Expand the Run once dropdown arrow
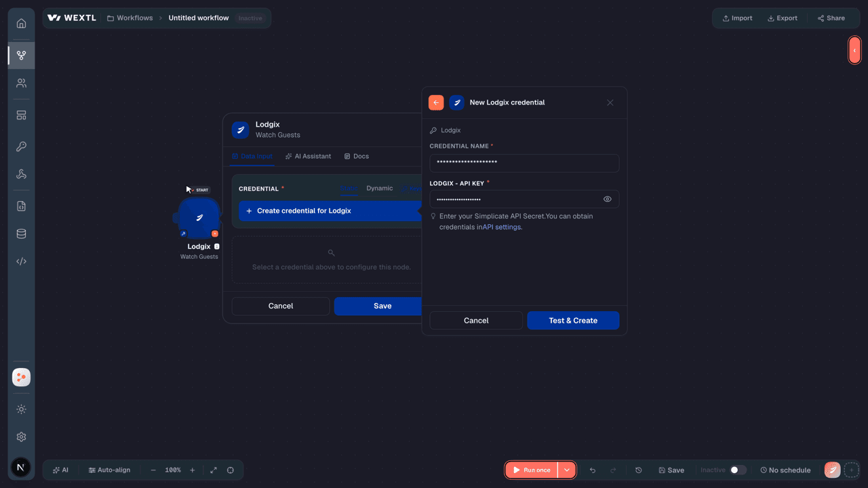Viewport: 868px width, 488px height. [567, 470]
